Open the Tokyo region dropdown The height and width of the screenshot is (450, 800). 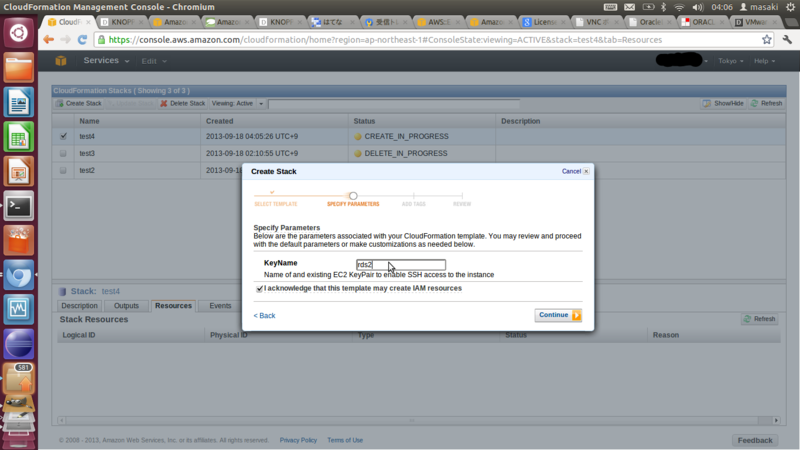point(731,61)
